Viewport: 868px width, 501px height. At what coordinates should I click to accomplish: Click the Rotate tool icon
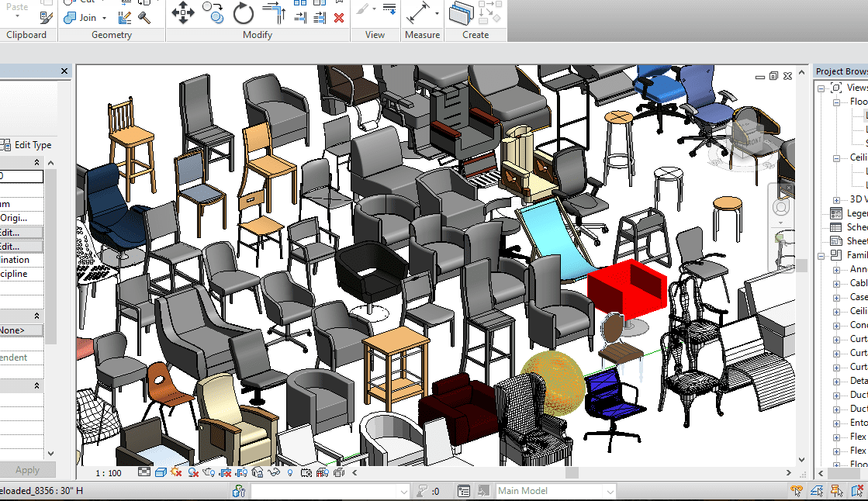coord(243,12)
